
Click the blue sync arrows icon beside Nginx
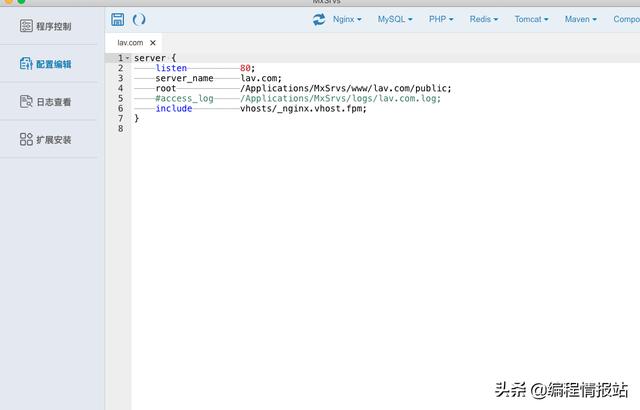(x=319, y=19)
